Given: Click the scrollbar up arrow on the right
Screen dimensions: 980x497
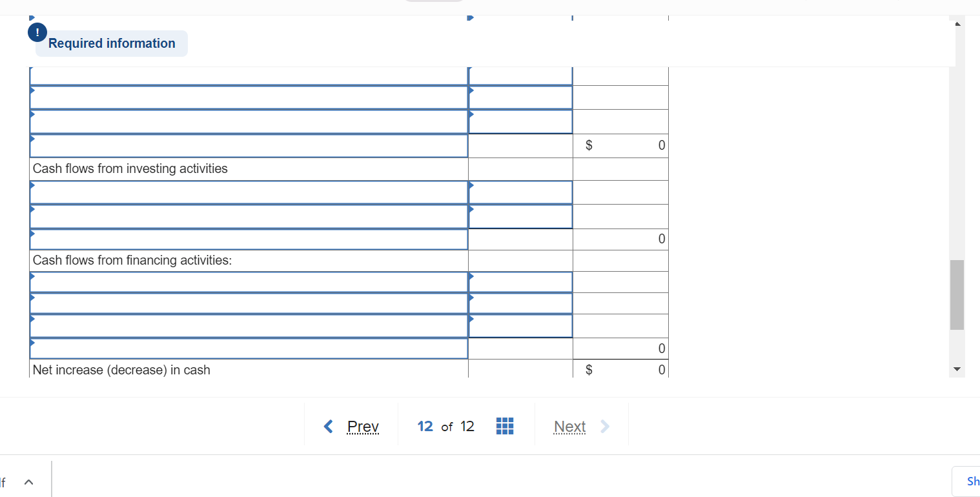Looking at the screenshot, I should 957,23.
